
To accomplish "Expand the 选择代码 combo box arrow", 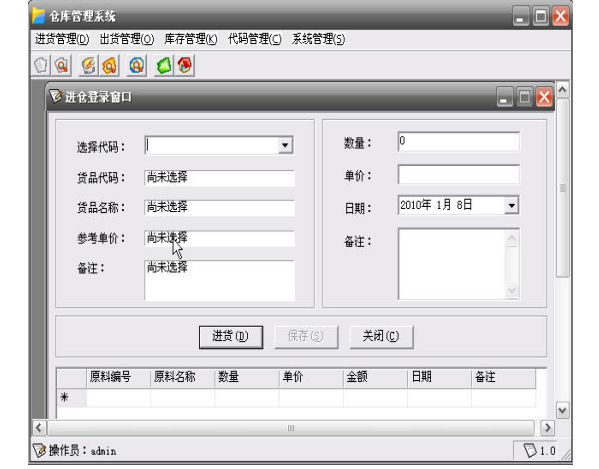I will [x=285, y=145].
